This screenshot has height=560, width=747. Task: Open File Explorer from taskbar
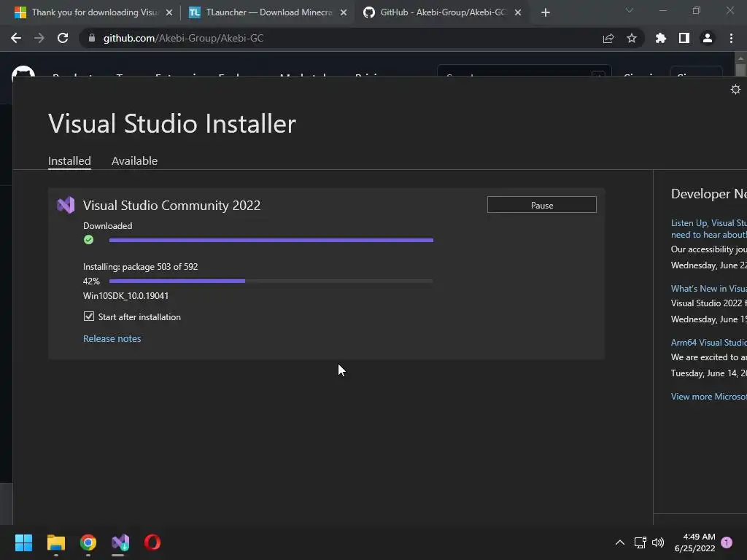click(x=55, y=542)
